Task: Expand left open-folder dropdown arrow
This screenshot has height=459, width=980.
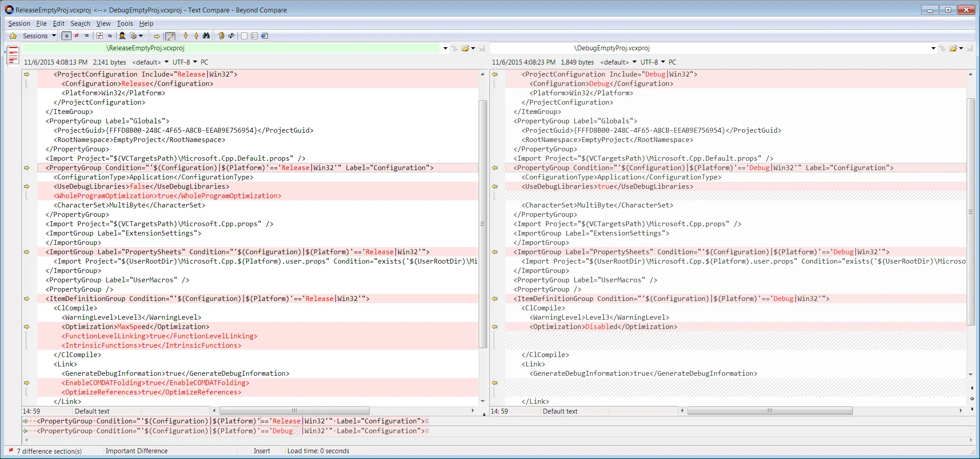Action: pyautogui.click(x=473, y=48)
